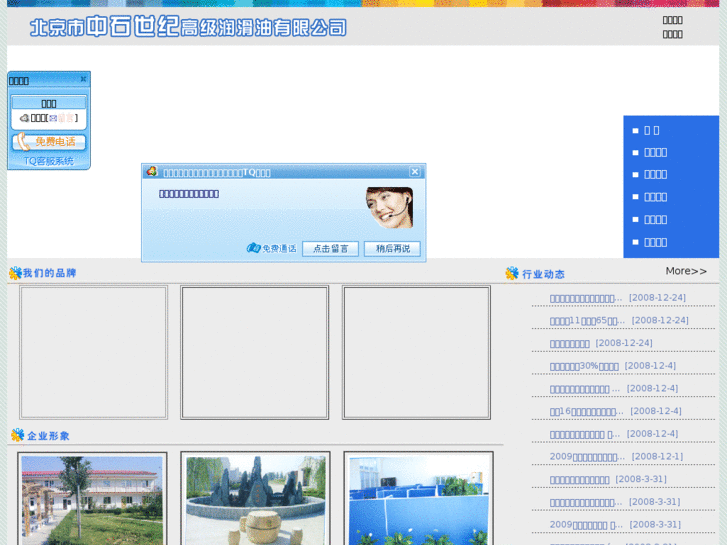Open the blue office cubicles photo under 企业形象
The height and width of the screenshot is (545, 727).
point(419,499)
